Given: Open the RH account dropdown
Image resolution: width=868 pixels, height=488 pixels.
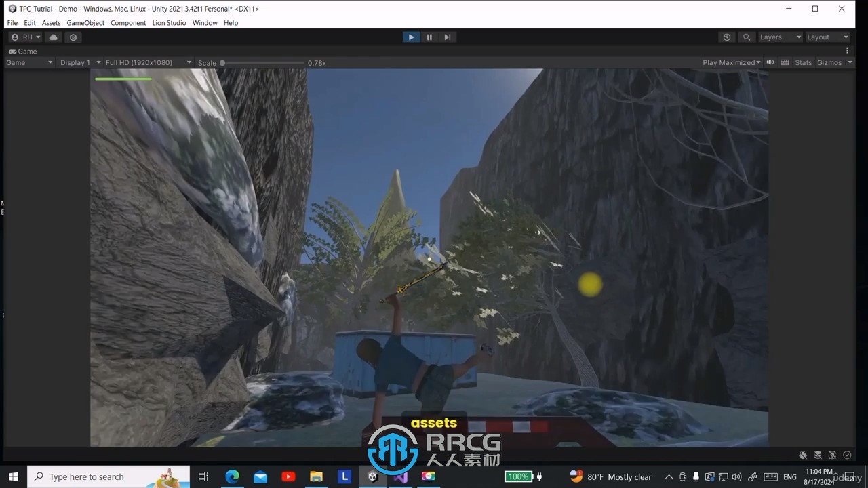Looking at the screenshot, I should point(26,37).
